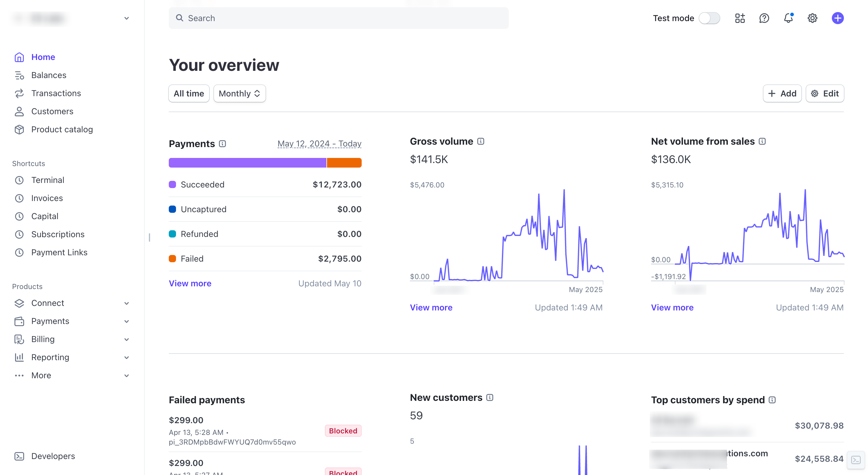Click the Gross volume info icon
The width and height of the screenshot is (868, 475).
481,141
